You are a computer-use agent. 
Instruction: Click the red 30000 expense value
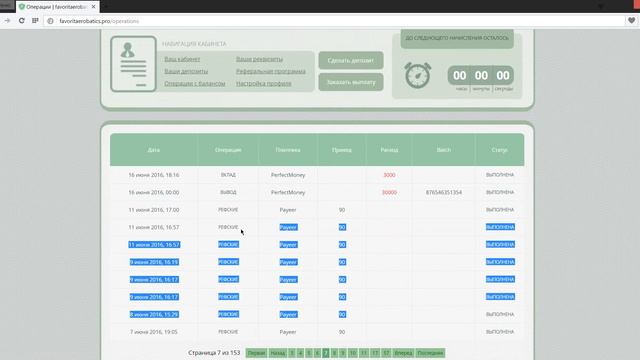tap(389, 192)
